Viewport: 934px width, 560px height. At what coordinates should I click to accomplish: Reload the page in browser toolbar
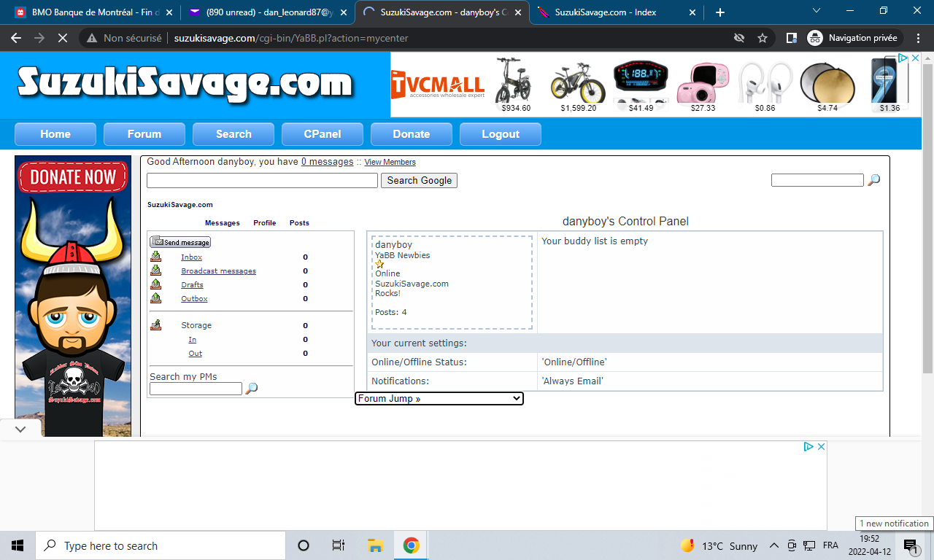coord(62,38)
